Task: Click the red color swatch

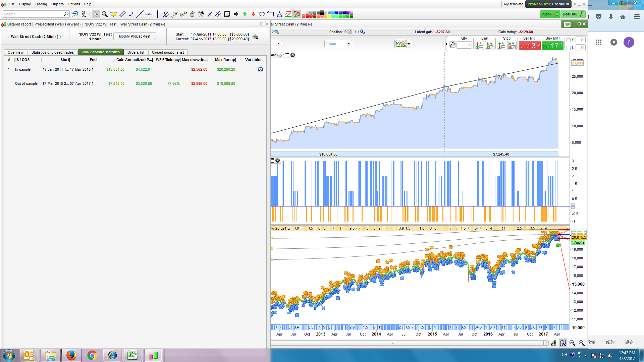Action: [307, 16]
